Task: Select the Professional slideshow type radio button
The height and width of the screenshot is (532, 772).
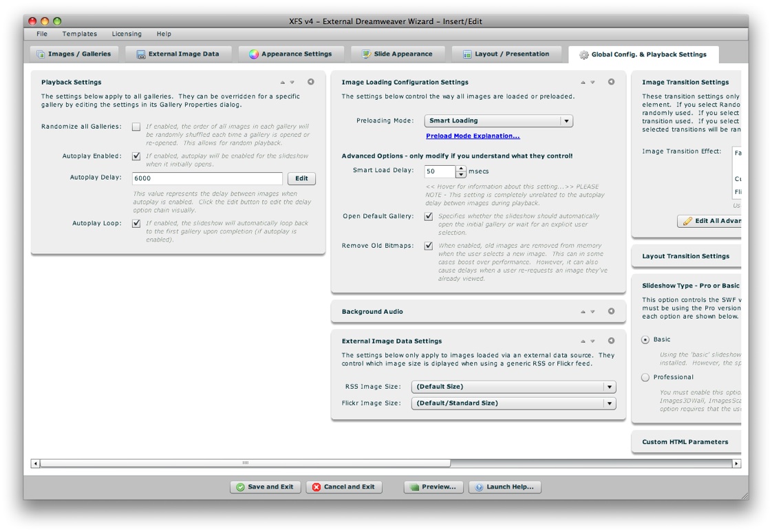Action: click(645, 377)
